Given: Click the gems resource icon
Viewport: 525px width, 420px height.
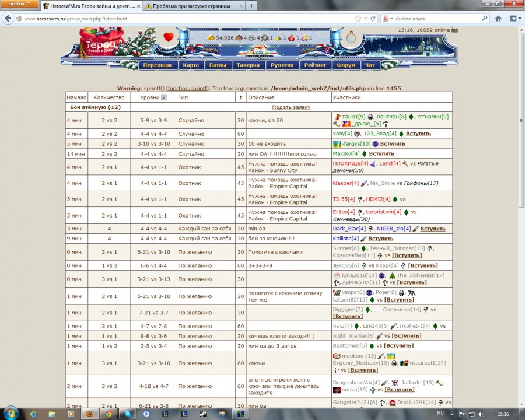Looking at the screenshot, I should [304, 38].
